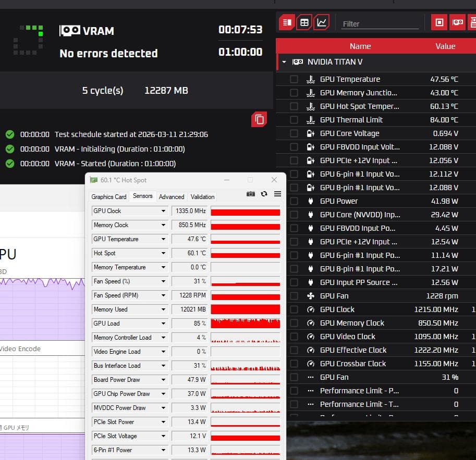476x460 pixels.
Task: Tick the GPU Memory Clock checkbox
Action: (x=294, y=323)
